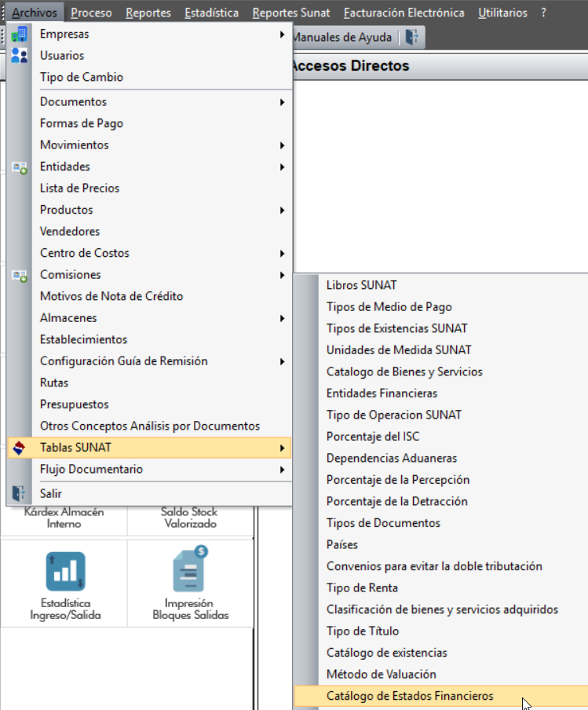Open the ? help menu
Viewport: 588px width, 710px height.
pyautogui.click(x=543, y=13)
